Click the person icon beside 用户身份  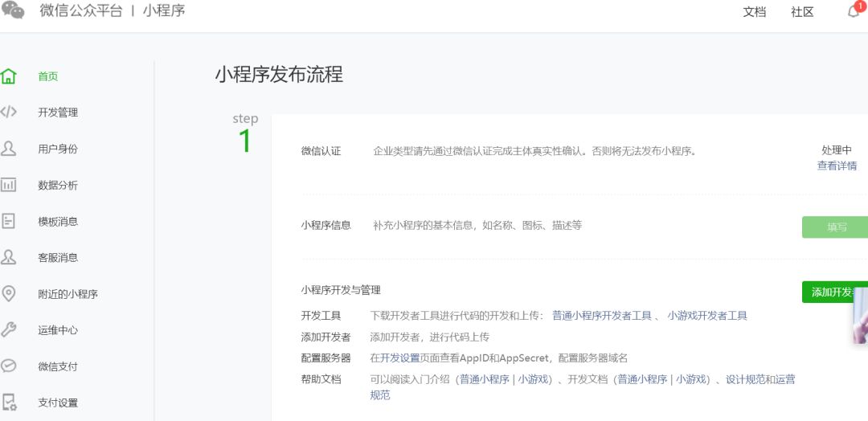[x=8, y=149]
